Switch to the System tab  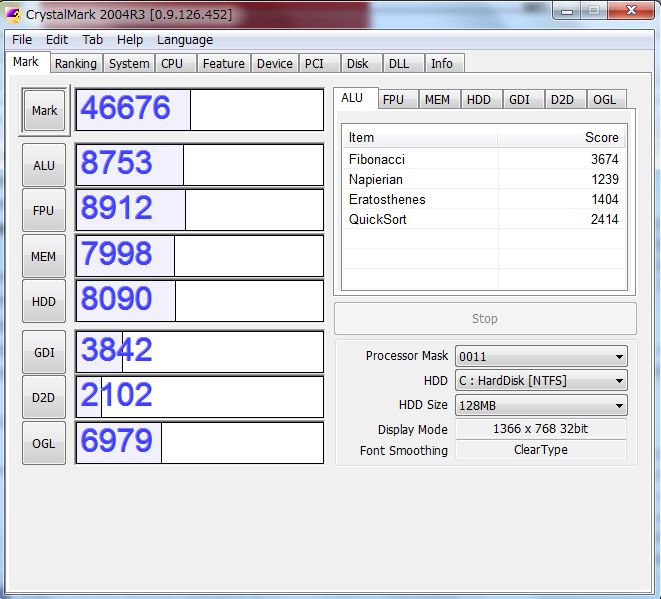point(129,63)
